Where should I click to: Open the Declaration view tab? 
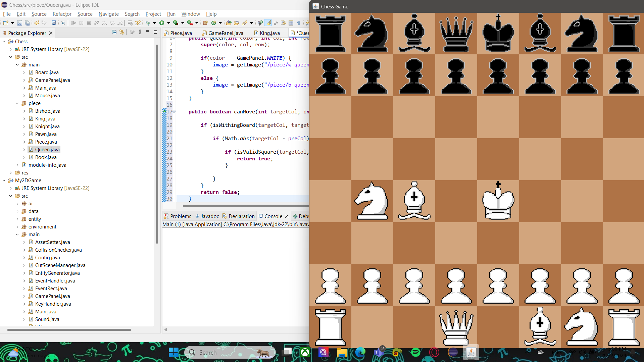[x=239, y=216]
